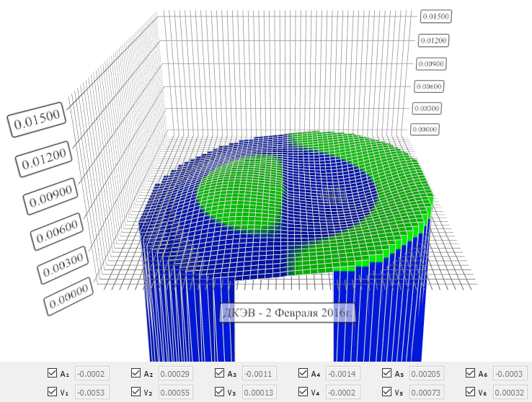Toggle the A₄ checkbox off

(303, 373)
